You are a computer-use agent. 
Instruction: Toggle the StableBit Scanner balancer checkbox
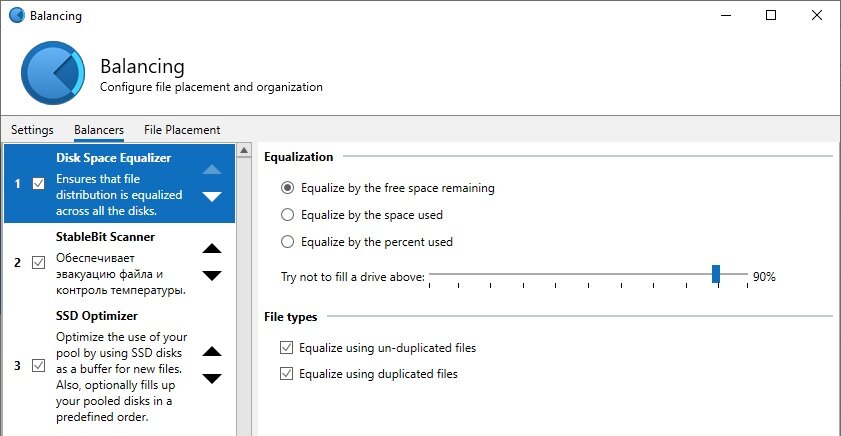tap(39, 262)
